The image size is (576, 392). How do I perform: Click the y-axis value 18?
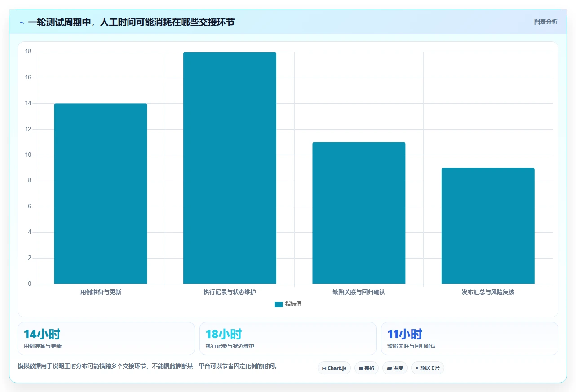28,52
